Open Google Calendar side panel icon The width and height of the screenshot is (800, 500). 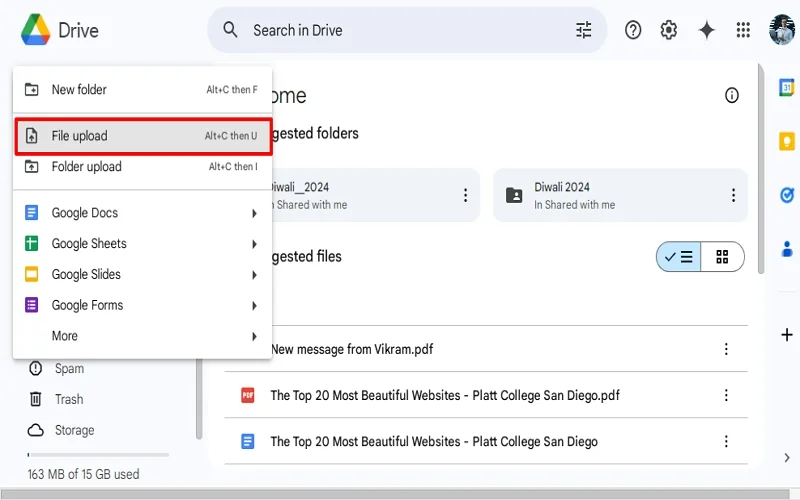[x=787, y=87]
